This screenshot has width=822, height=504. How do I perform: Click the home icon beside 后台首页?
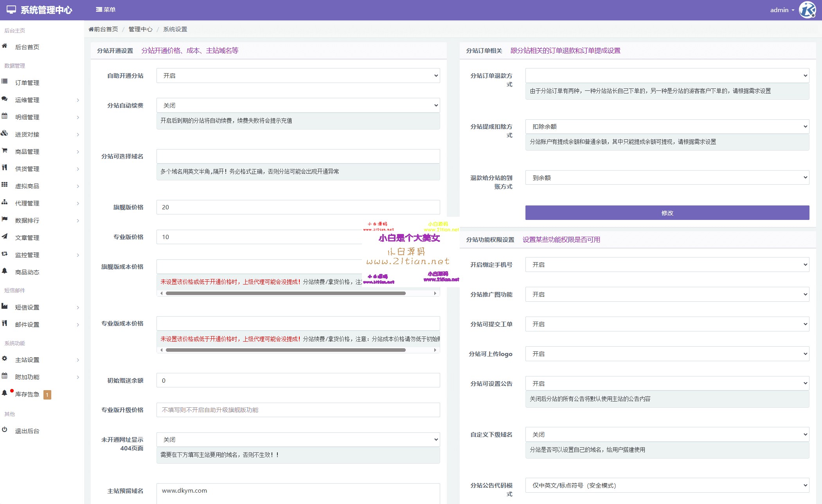pos(5,46)
